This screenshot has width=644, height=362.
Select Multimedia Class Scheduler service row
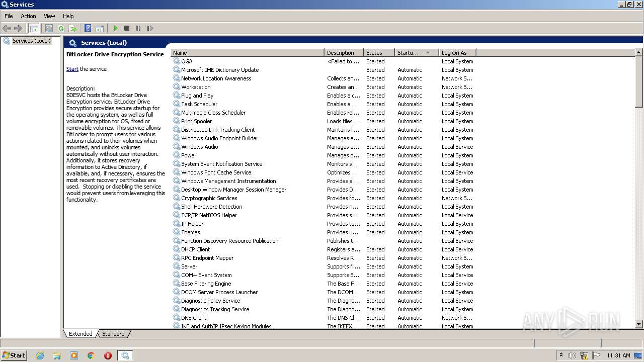[323, 113]
